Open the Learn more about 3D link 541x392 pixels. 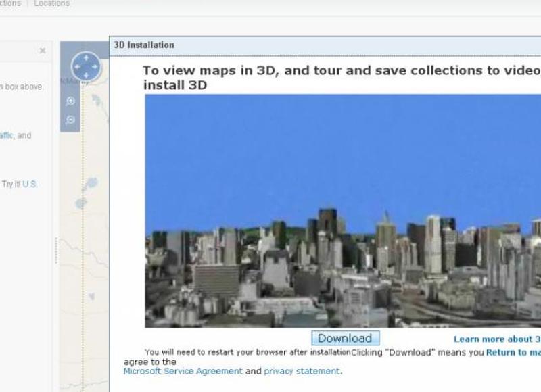496,339
